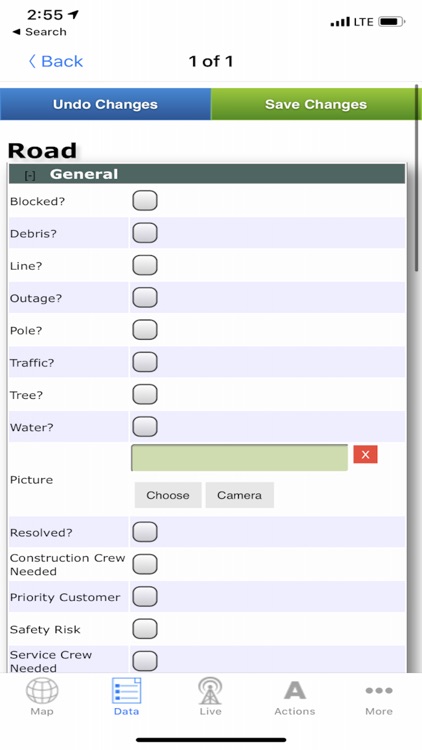Click the Save Changes button
The height and width of the screenshot is (750, 422).
tap(316, 104)
